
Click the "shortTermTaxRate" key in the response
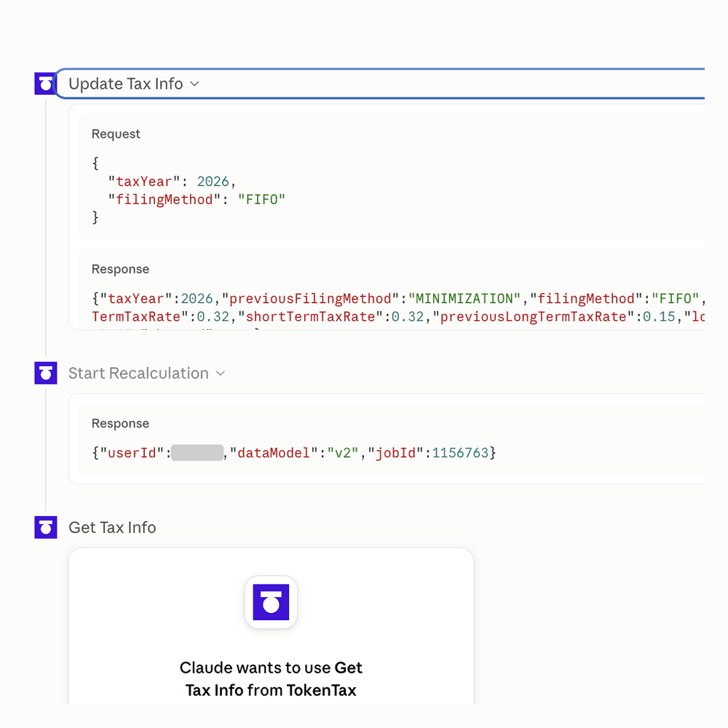pos(311,317)
